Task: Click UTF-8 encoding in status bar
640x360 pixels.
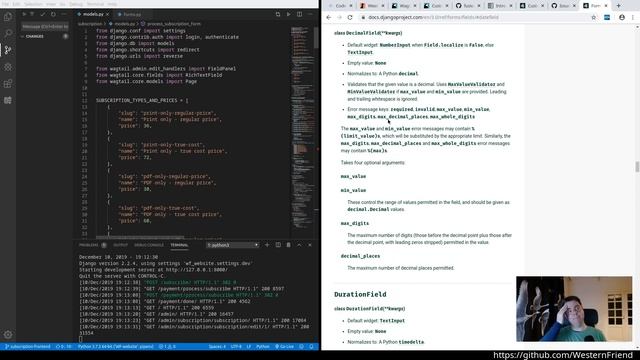Action: point(236,347)
